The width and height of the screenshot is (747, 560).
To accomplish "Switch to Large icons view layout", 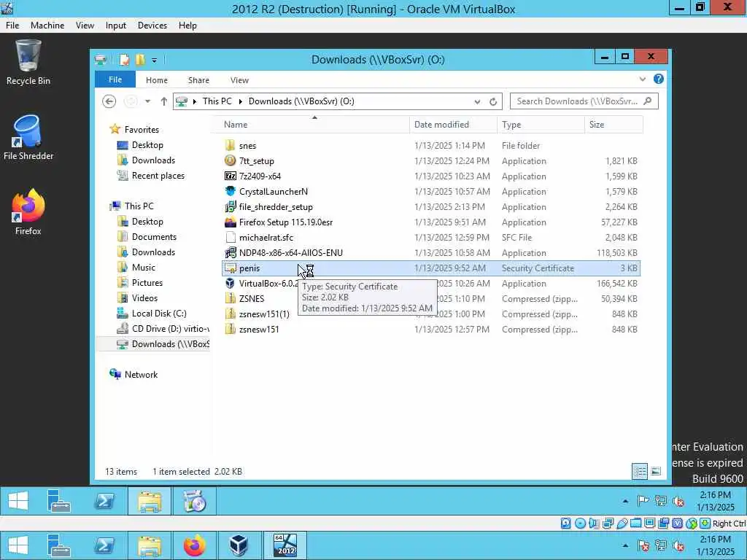I will click(656, 472).
